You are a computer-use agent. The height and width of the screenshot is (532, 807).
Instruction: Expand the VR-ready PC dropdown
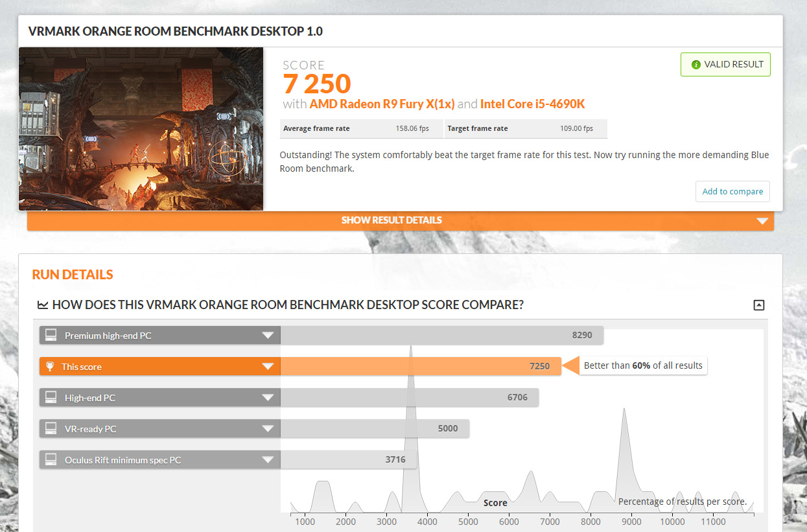point(268,428)
